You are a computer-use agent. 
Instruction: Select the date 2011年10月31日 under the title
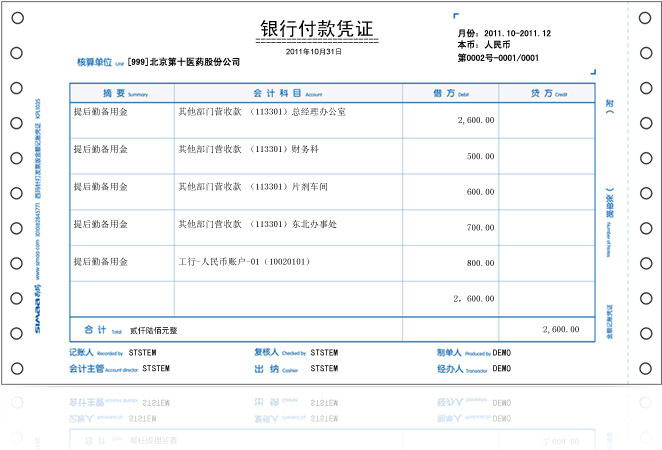314,52
